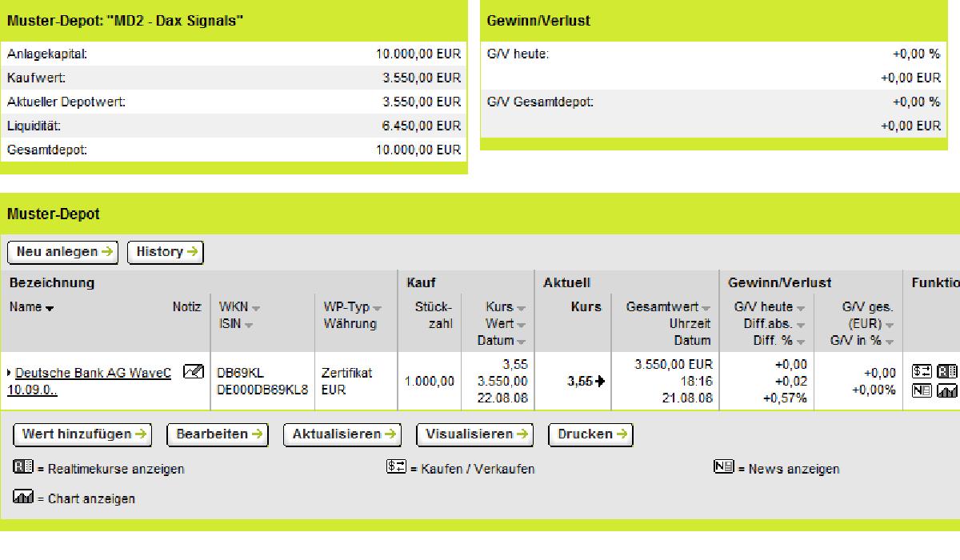
Task: Click the Bearbeiten button
Action: 218,434
